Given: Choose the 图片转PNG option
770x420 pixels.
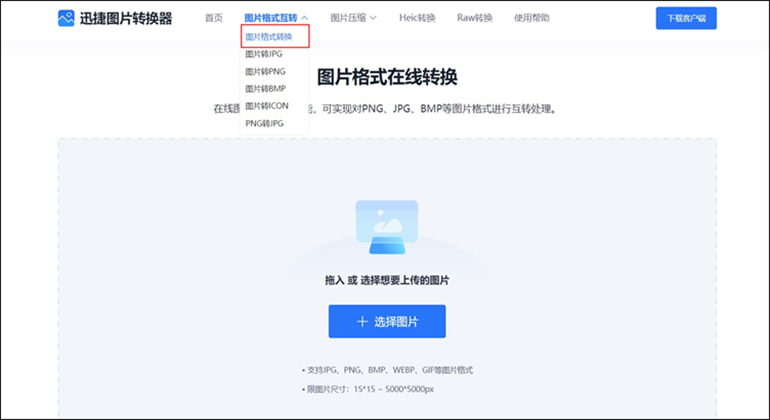Looking at the screenshot, I should point(265,71).
